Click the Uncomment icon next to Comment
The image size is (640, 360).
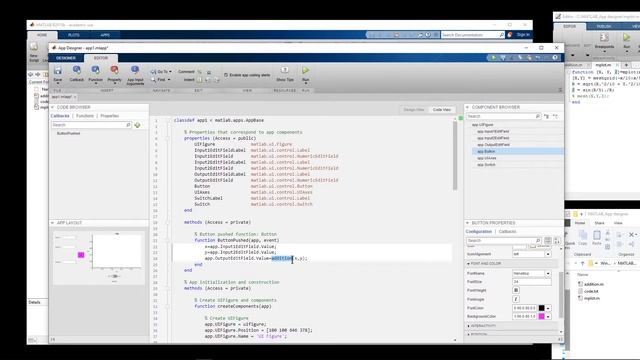(209, 72)
